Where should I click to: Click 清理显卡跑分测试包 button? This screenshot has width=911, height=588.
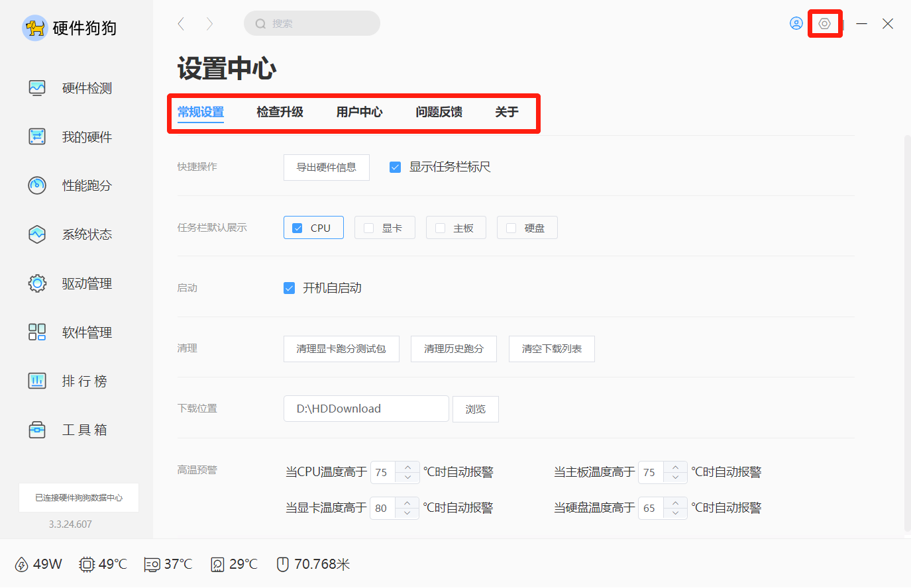[x=341, y=349]
